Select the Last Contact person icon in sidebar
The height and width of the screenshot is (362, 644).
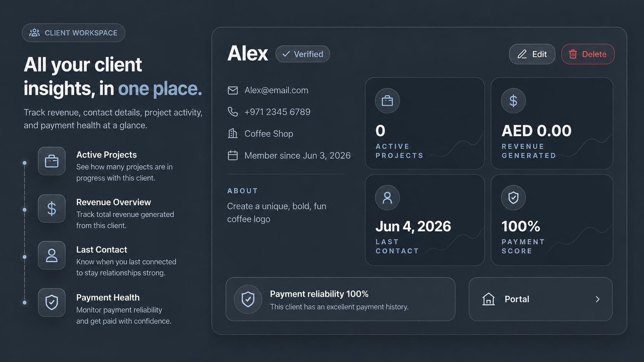pos(52,255)
